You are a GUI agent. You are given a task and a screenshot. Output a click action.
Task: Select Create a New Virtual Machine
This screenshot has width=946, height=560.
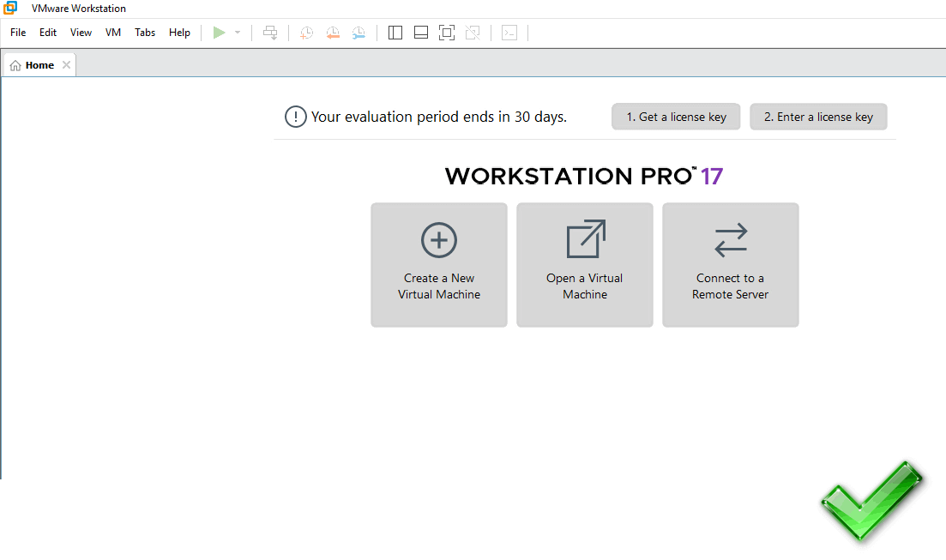pyautogui.click(x=439, y=264)
